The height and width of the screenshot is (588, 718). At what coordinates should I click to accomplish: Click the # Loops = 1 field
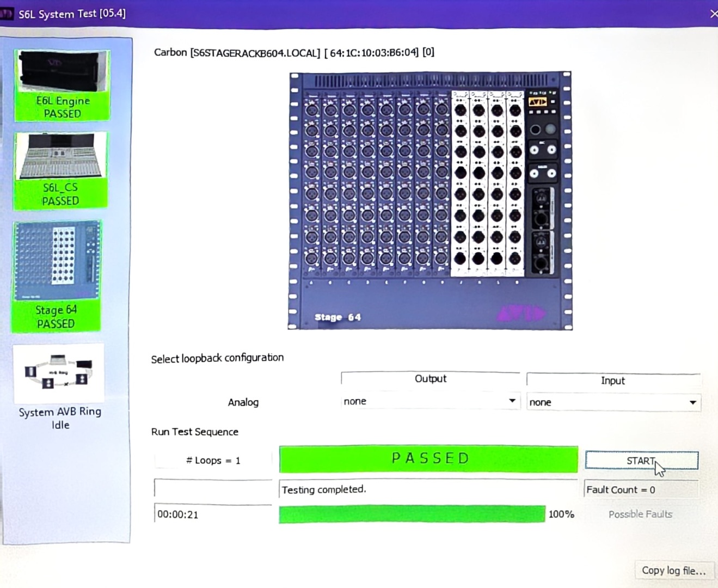[213, 461]
